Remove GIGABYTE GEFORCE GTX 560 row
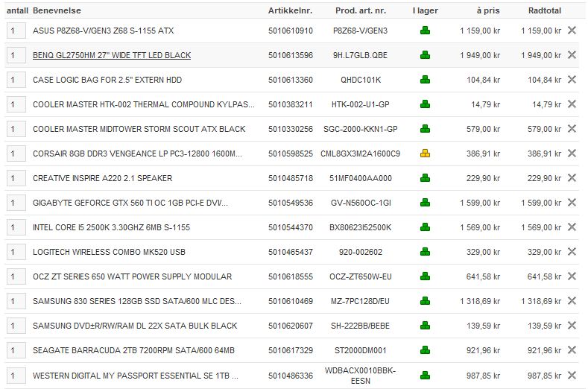The image size is (588, 389). tap(572, 203)
